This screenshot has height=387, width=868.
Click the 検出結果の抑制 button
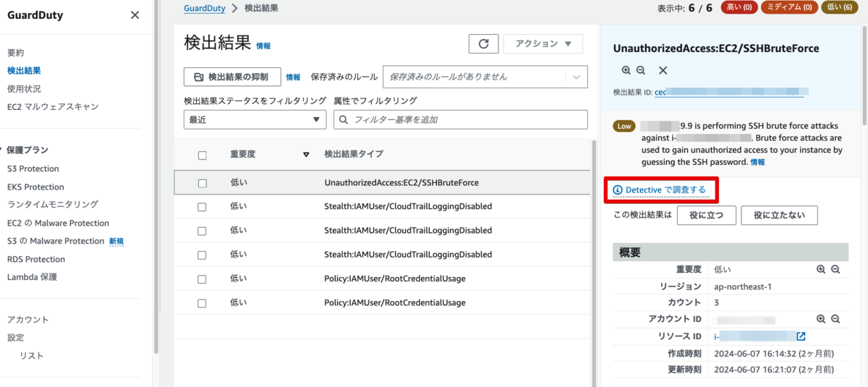(232, 77)
